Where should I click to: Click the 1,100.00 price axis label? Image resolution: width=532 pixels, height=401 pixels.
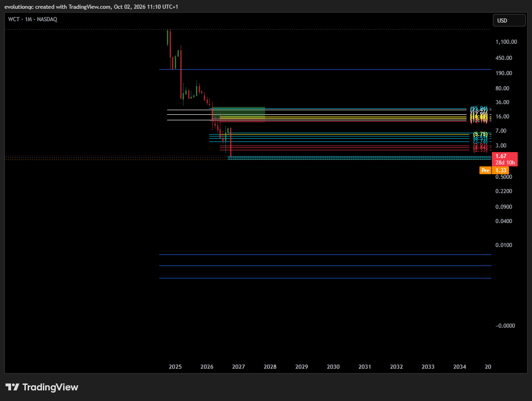click(x=506, y=42)
